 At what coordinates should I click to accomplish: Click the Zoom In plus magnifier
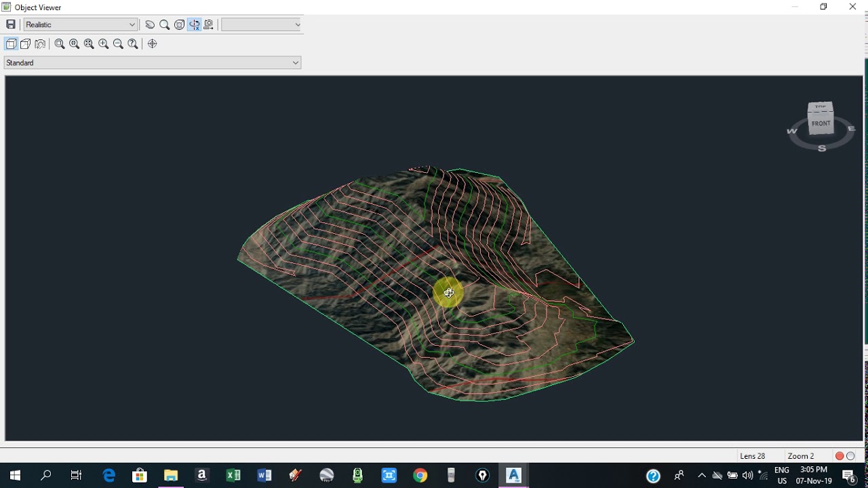point(104,44)
